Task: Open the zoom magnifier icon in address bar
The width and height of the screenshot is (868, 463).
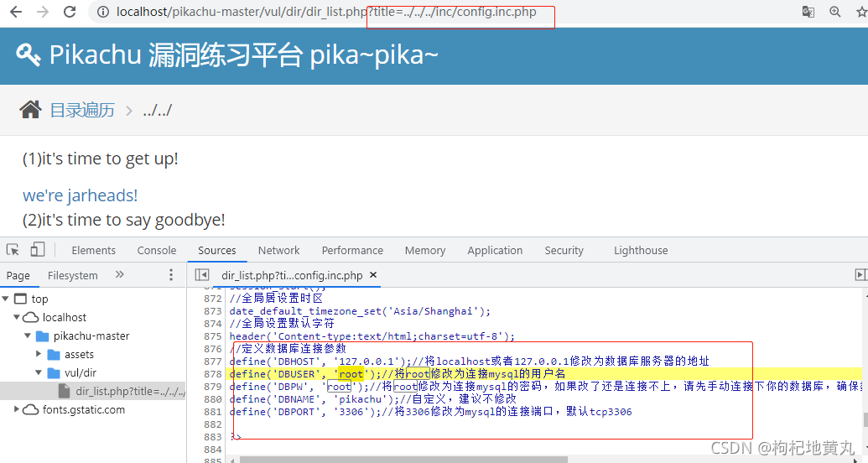Action: tap(834, 12)
